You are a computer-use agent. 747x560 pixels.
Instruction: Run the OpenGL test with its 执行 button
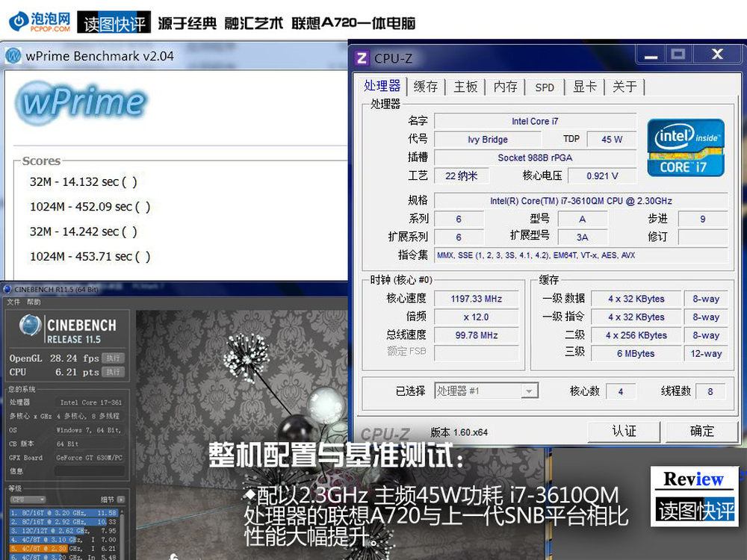[113, 358]
